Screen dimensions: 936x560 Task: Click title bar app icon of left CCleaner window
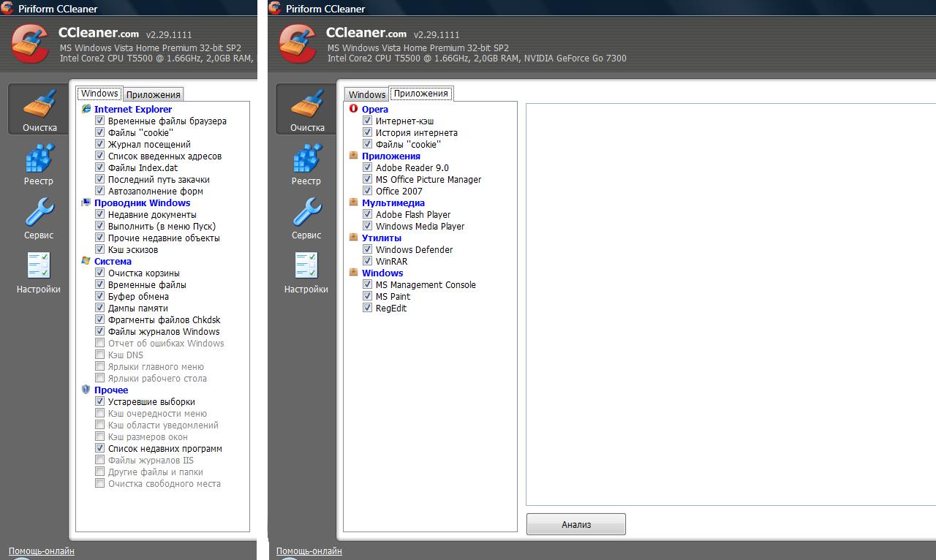click(x=7, y=8)
